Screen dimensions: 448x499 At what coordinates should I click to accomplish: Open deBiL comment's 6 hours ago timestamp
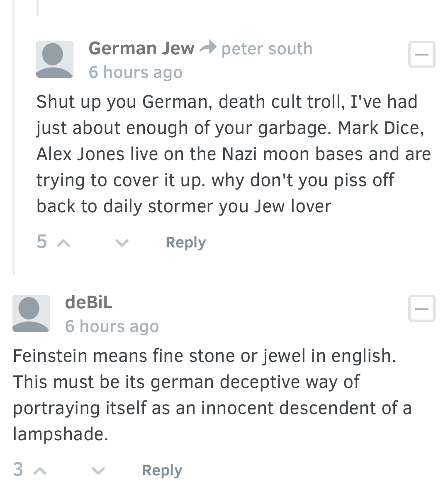pos(112,326)
